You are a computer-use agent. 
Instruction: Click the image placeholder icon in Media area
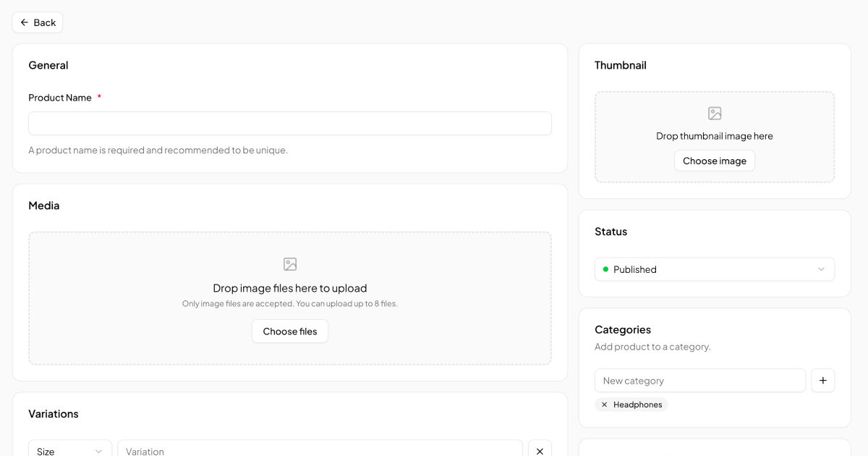[x=289, y=264]
